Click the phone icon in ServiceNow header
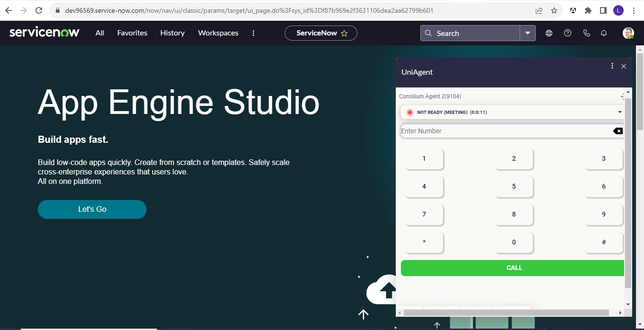 [x=586, y=33]
